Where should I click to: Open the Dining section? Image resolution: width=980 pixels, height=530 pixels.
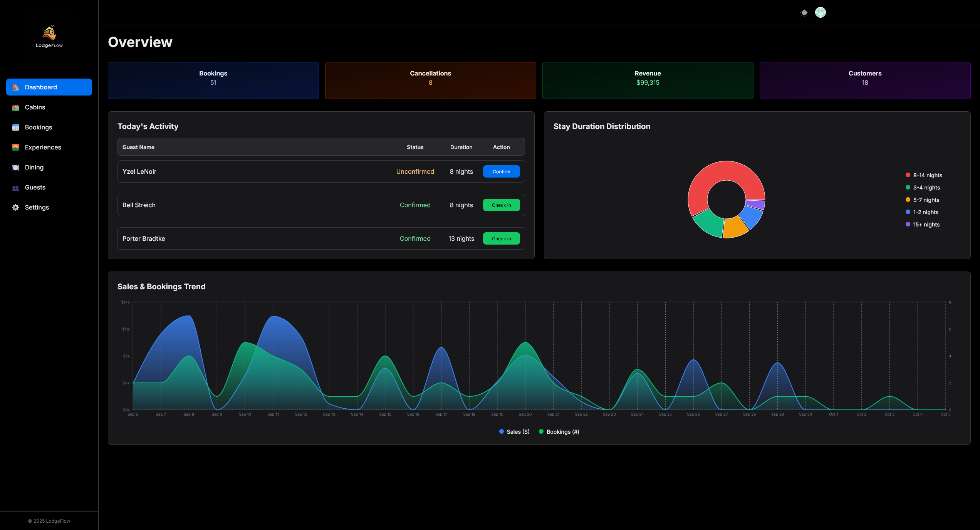tap(49, 167)
